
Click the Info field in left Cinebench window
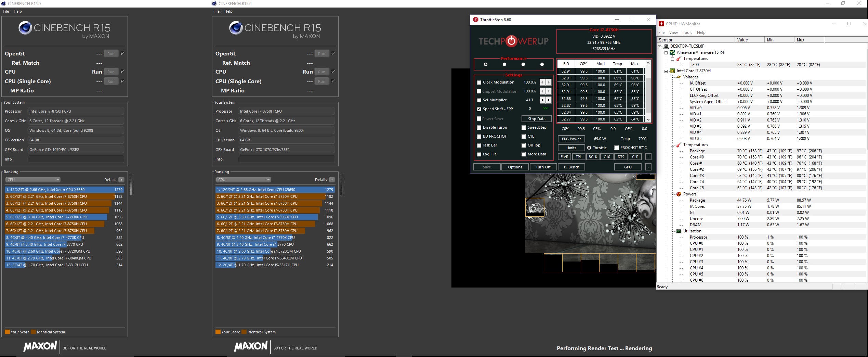(76, 159)
